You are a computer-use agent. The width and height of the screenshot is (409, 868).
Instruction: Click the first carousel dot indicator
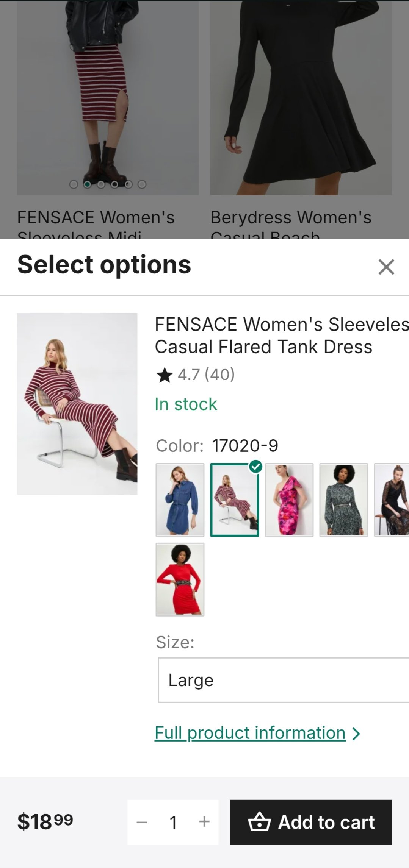click(x=74, y=184)
